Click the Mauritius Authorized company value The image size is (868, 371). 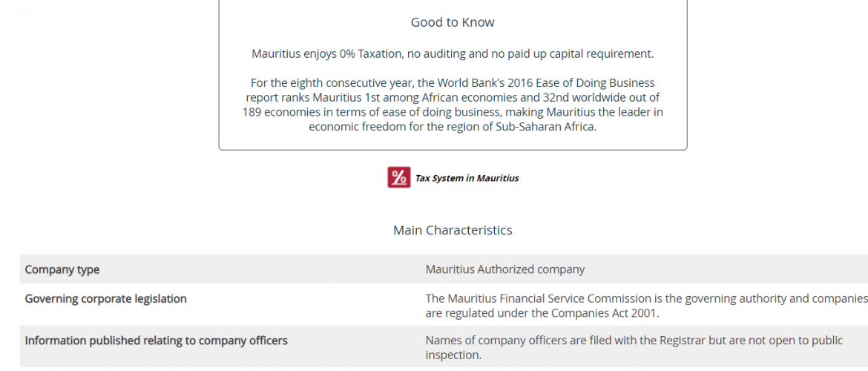504,269
